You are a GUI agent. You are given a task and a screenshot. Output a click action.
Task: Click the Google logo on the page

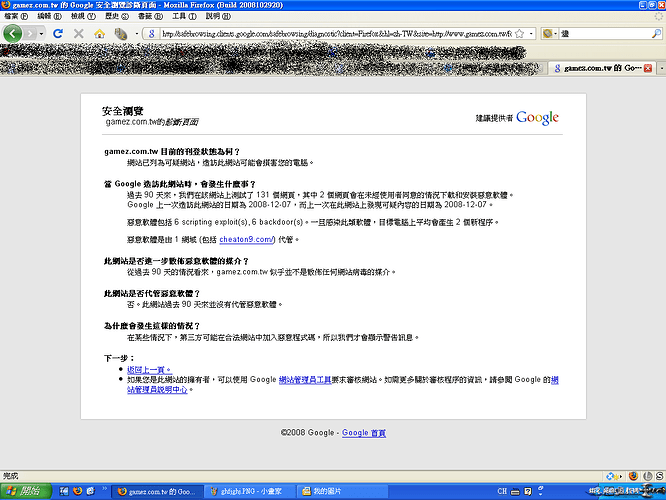click(537, 118)
